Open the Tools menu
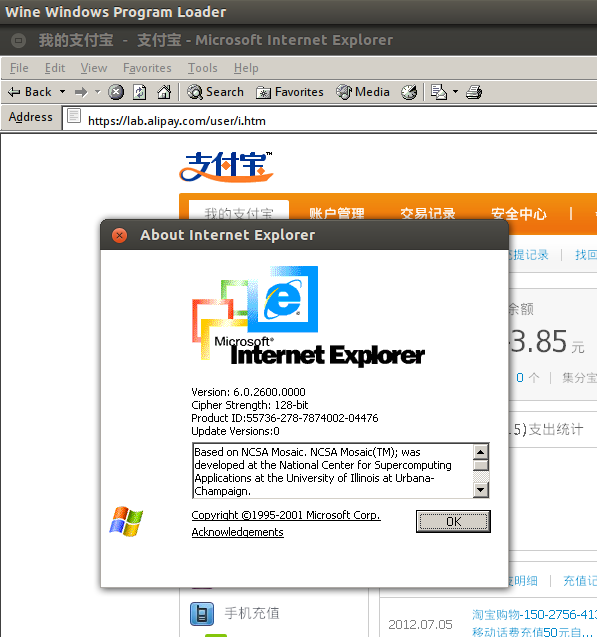Image resolution: width=597 pixels, height=637 pixels. point(203,68)
